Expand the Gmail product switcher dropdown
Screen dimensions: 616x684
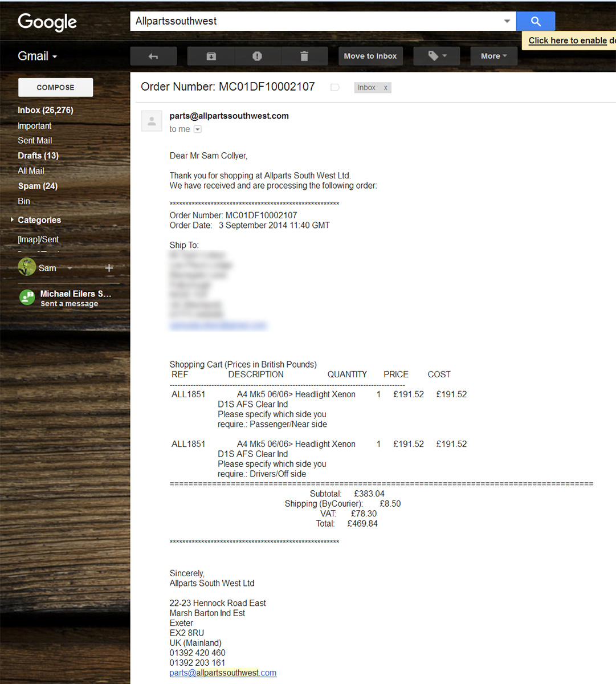click(x=38, y=56)
